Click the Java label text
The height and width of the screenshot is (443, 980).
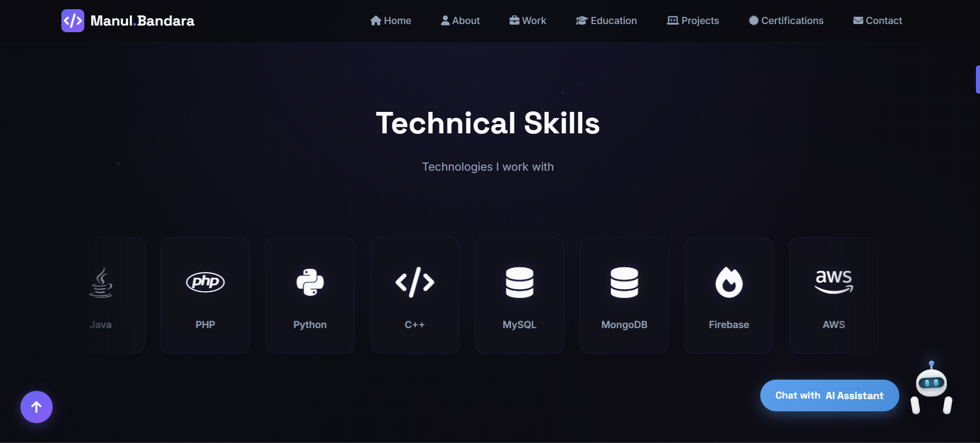[101, 324]
